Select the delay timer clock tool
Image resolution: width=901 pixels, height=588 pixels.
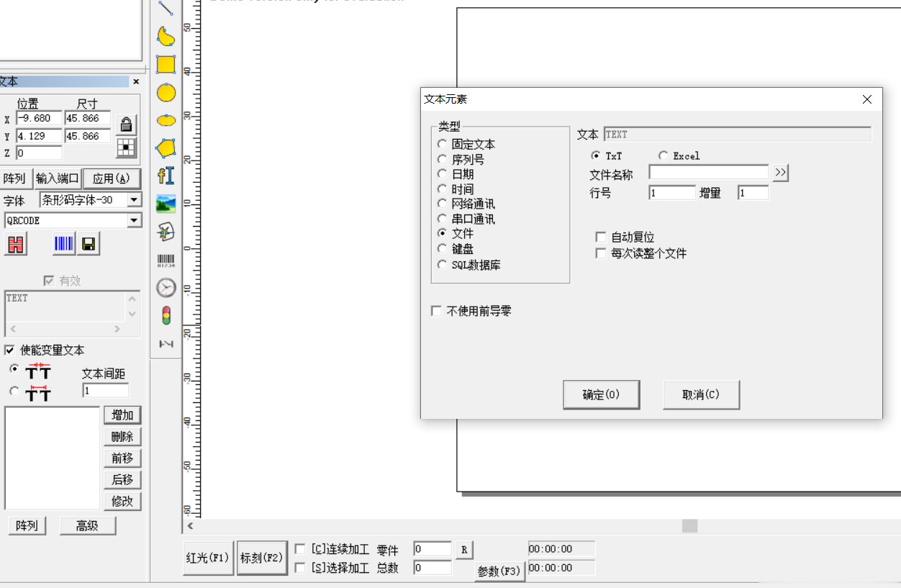(166, 288)
